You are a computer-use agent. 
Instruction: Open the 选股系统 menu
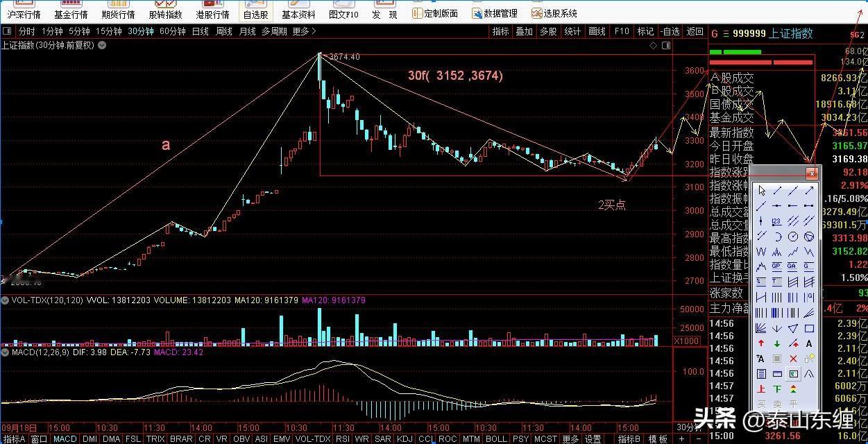[x=554, y=13]
